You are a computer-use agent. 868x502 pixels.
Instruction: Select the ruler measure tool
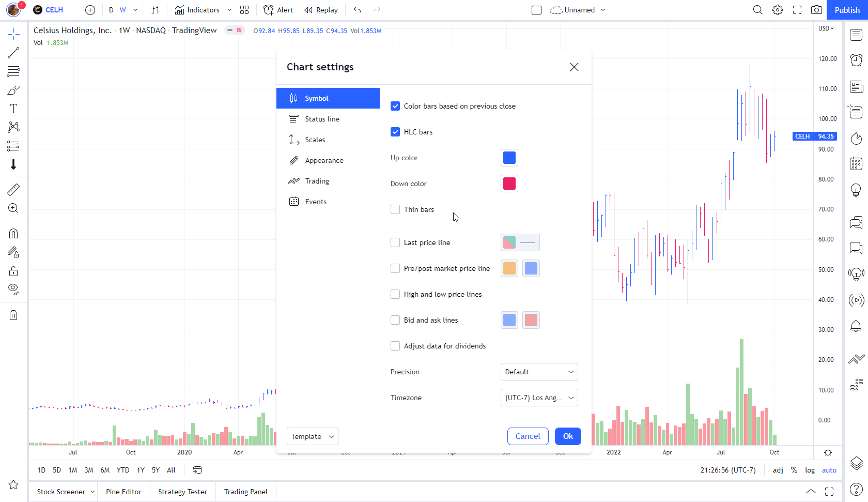13,190
